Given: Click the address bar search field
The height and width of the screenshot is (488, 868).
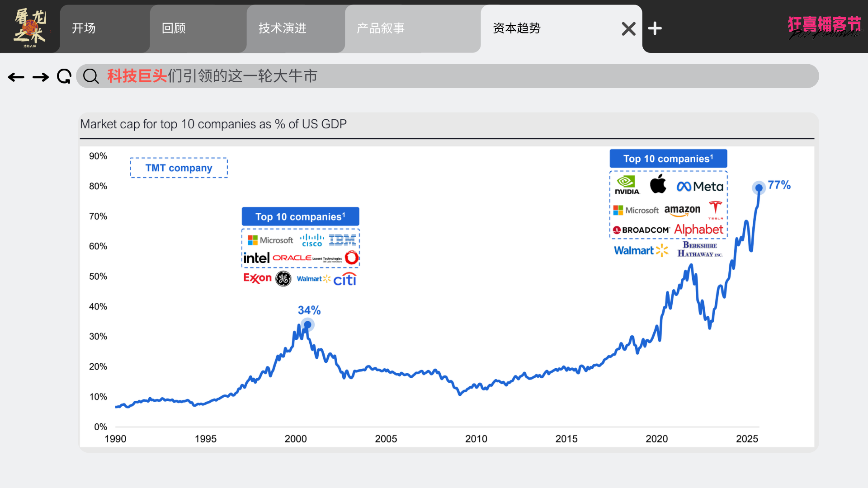Looking at the screenshot, I should point(448,76).
